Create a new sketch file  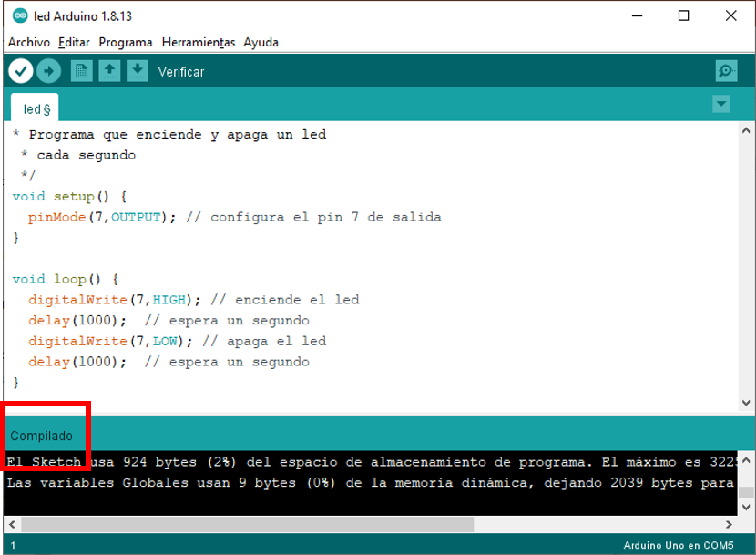tap(82, 71)
